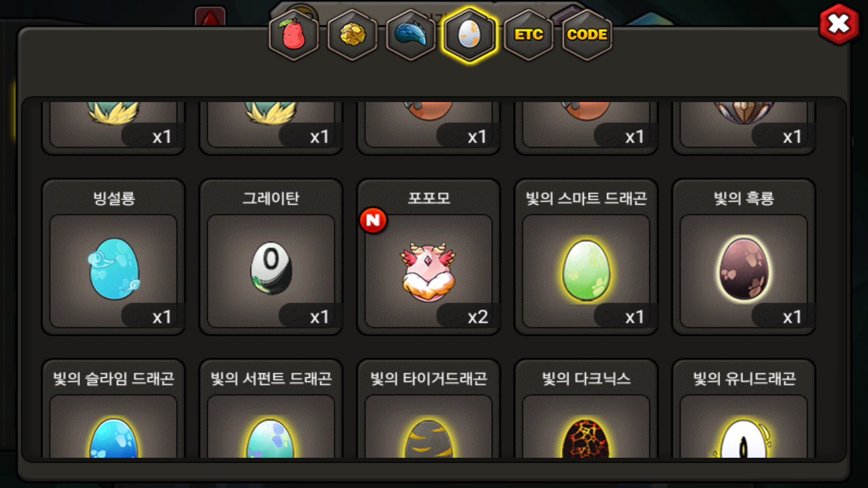The width and height of the screenshot is (868, 488).
Task: Open the CODE tab
Action: tap(587, 35)
